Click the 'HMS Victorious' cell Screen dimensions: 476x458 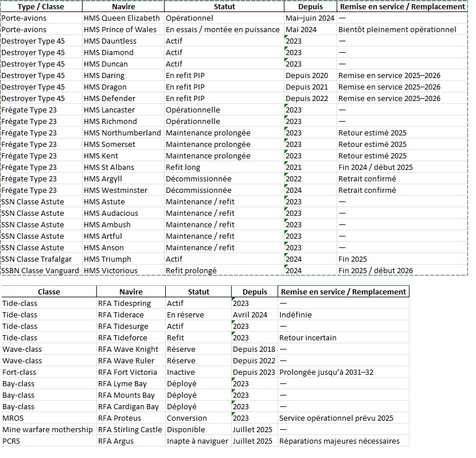point(123,271)
